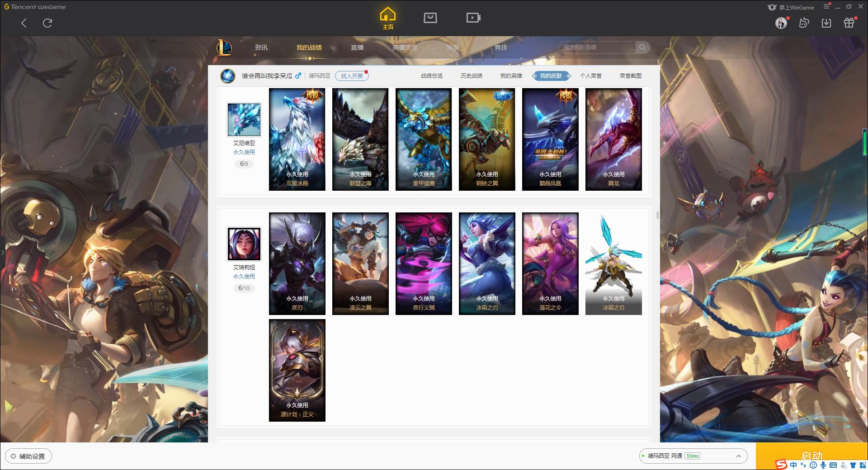Select the 我的皮肤 sub-tab
Viewport: 868px width, 470px height.
[551, 76]
